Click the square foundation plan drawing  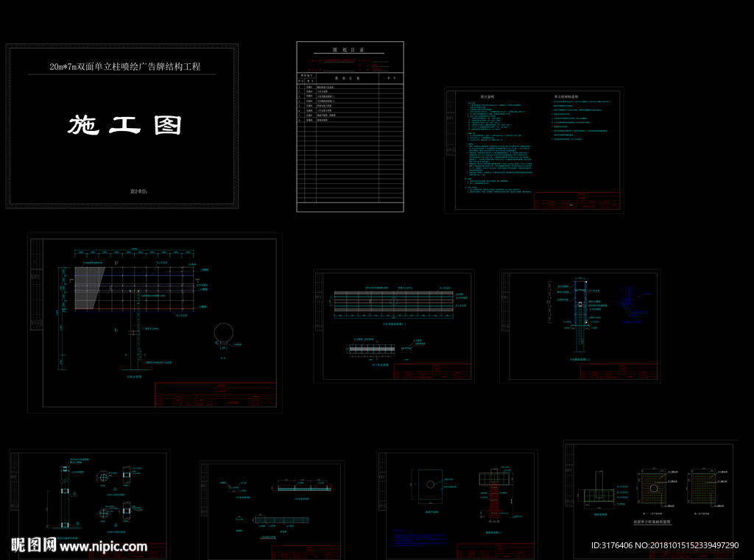point(430,484)
